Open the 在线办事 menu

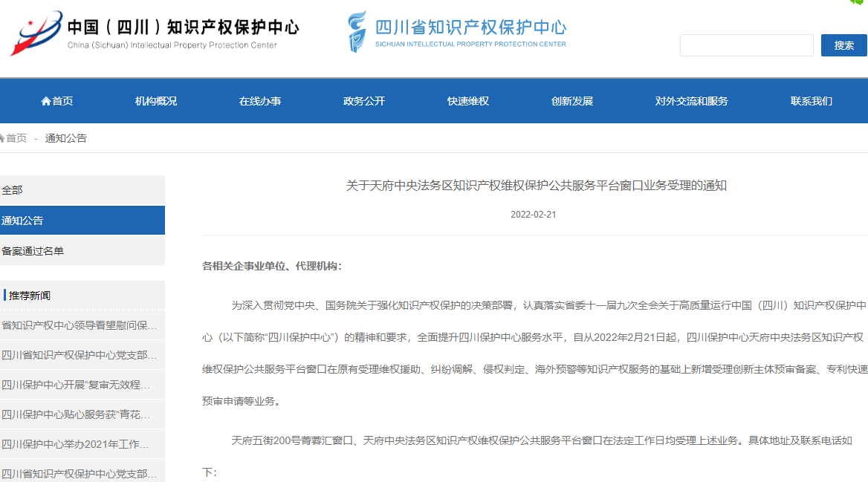(260, 101)
